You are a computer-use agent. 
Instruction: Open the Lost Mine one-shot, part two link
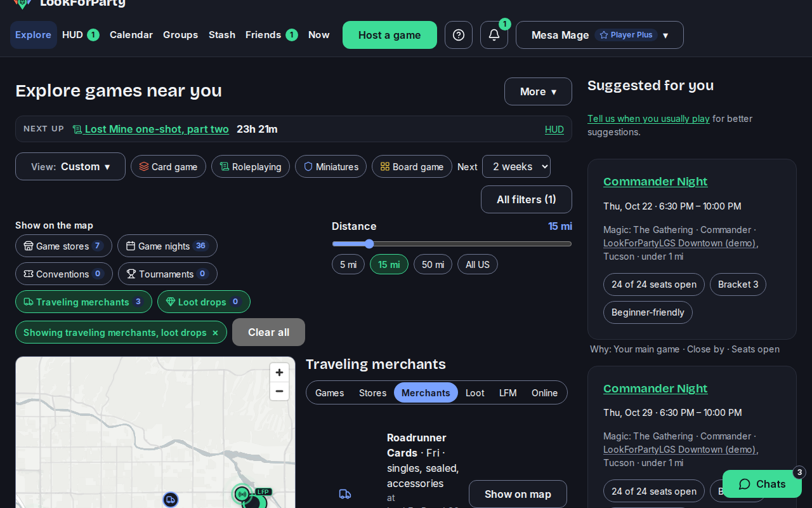[157, 129]
